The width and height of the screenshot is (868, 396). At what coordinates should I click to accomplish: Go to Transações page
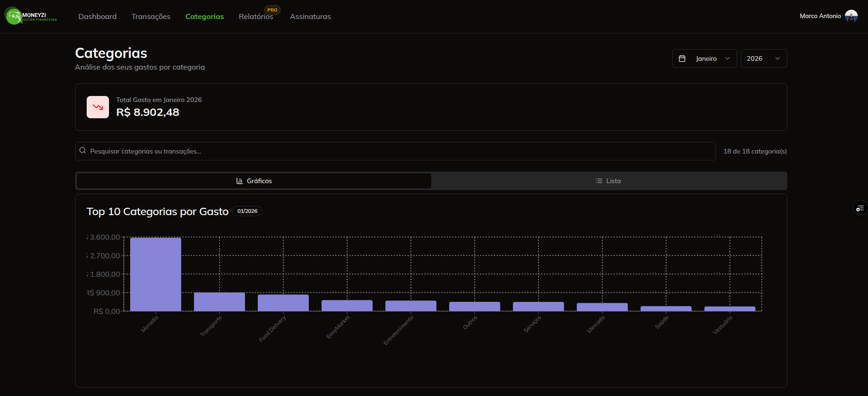(151, 17)
